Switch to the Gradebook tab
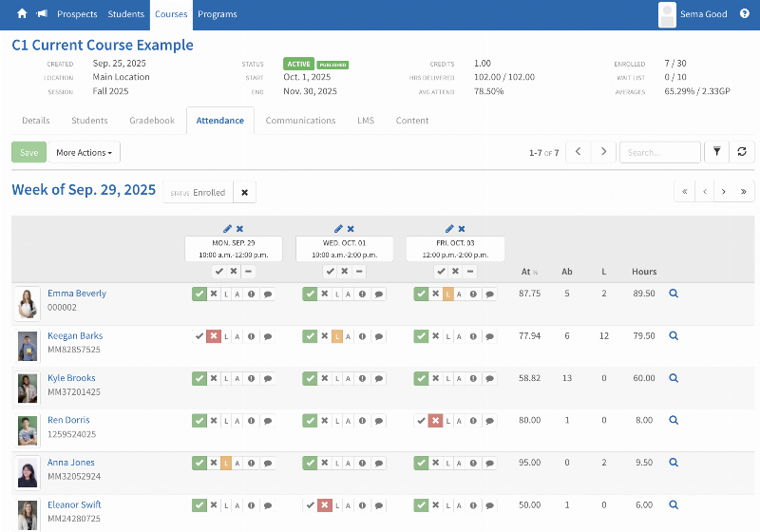Screen dimensions: 760x532 coord(152,121)
